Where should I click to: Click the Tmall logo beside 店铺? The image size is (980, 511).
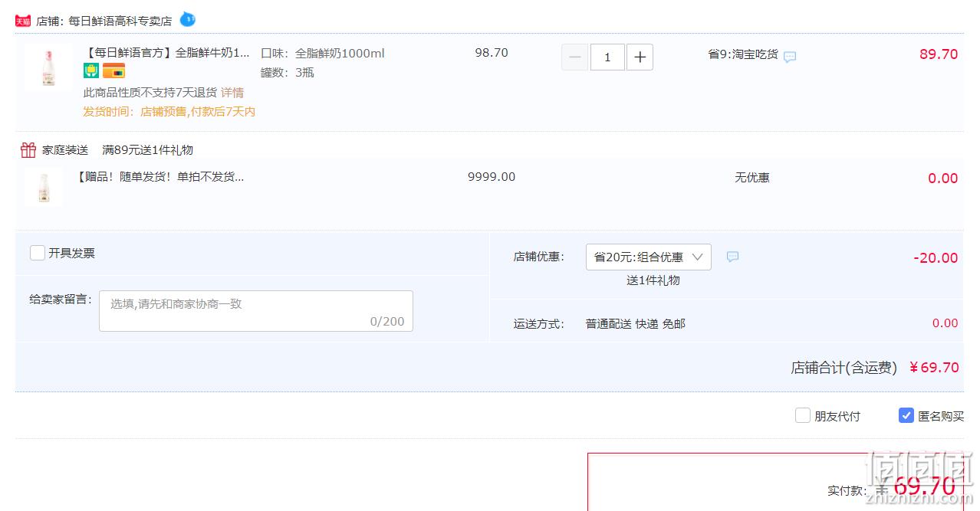(23, 21)
